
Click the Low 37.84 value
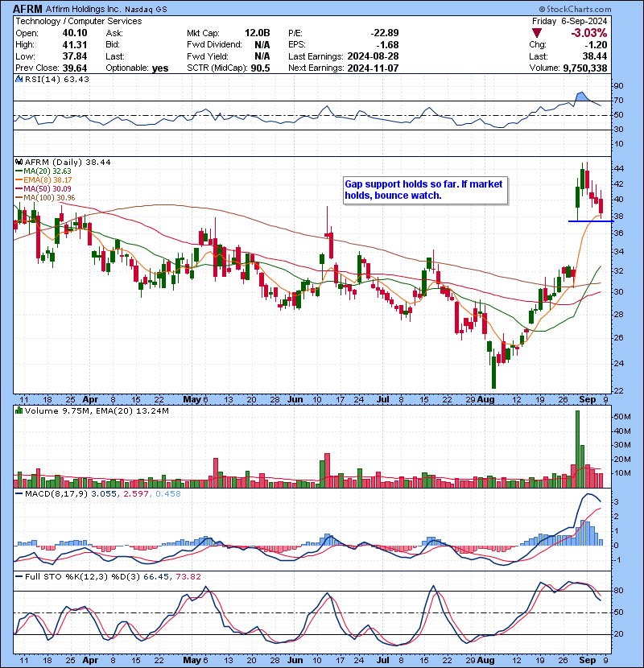(x=75, y=56)
